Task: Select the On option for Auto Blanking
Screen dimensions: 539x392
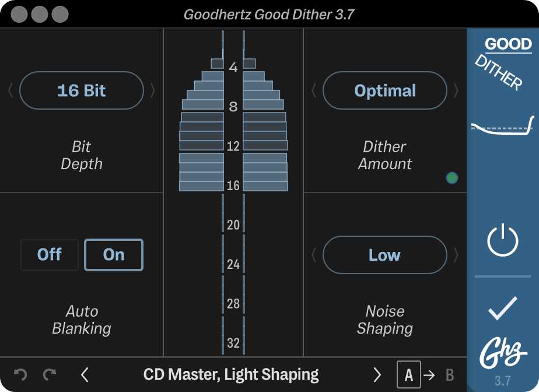Action: click(x=114, y=255)
